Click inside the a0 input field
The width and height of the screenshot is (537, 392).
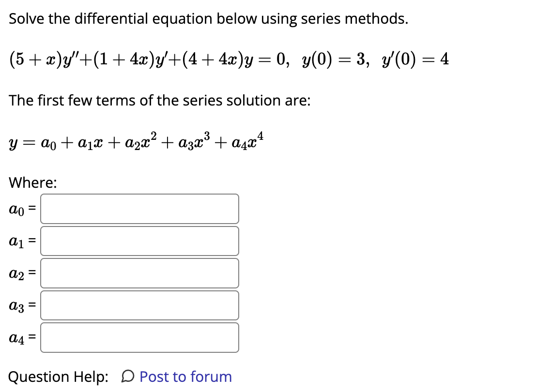click(x=140, y=209)
